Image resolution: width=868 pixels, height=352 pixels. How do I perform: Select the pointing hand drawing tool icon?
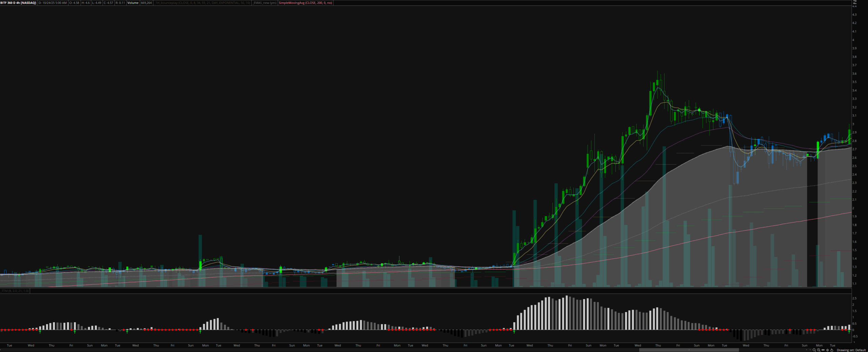click(x=832, y=350)
